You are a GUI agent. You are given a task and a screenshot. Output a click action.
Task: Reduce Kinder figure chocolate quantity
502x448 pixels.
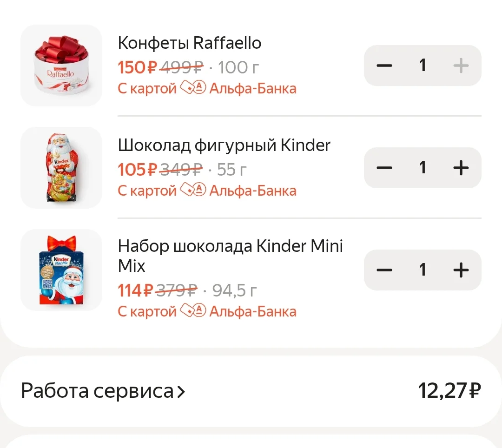point(384,168)
